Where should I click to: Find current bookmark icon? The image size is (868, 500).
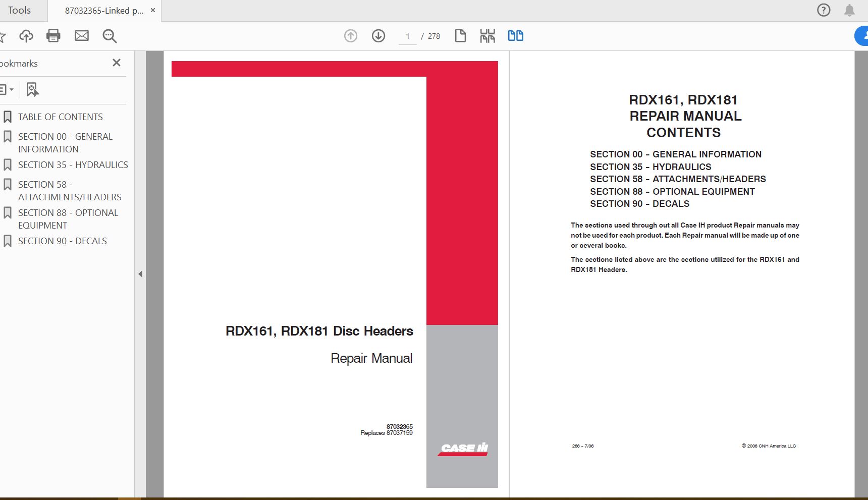(x=32, y=90)
